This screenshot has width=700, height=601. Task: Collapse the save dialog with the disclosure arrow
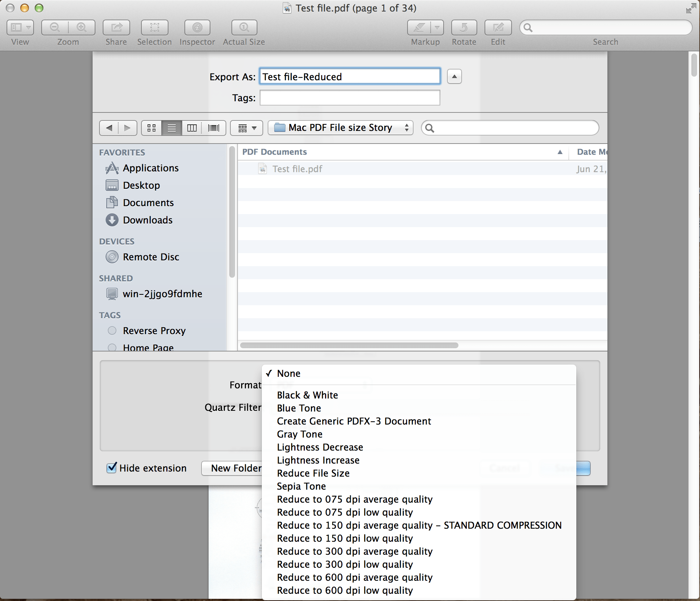[x=454, y=76]
